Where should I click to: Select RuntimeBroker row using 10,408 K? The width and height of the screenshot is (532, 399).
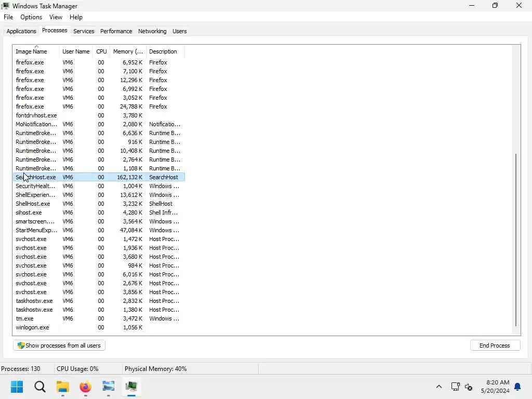point(99,151)
